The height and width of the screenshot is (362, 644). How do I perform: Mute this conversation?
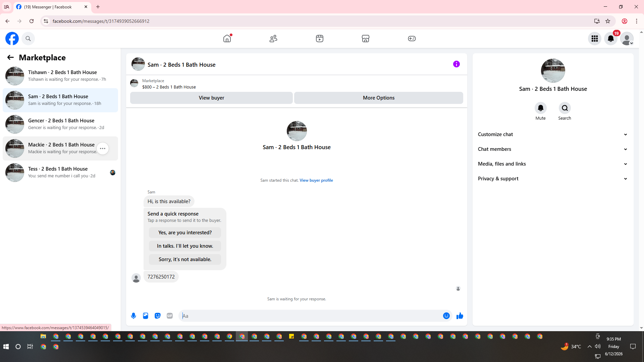pyautogui.click(x=541, y=108)
